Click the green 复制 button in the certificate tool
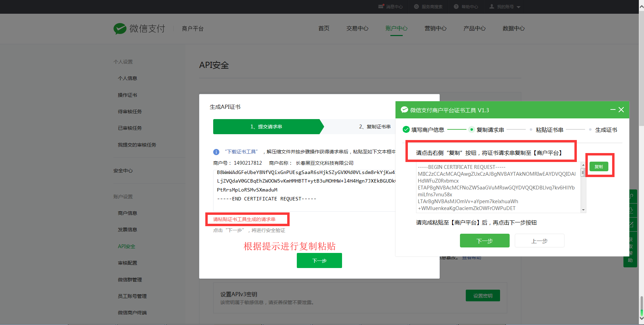Viewport: 644px width, 325px height. click(x=599, y=166)
